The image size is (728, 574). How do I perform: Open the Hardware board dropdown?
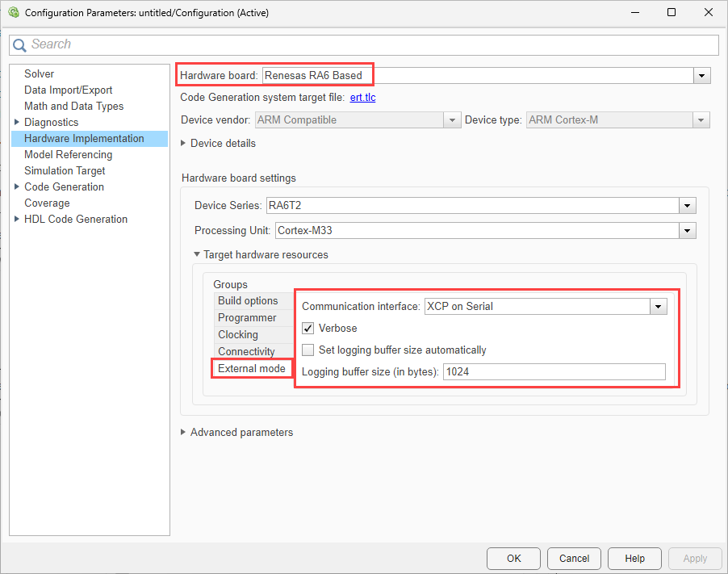(x=701, y=75)
